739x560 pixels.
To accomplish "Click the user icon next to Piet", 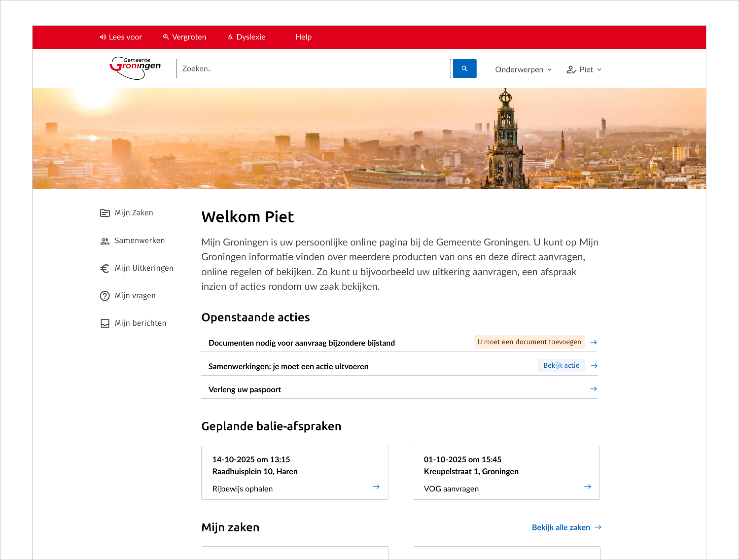I will point(571,70).
